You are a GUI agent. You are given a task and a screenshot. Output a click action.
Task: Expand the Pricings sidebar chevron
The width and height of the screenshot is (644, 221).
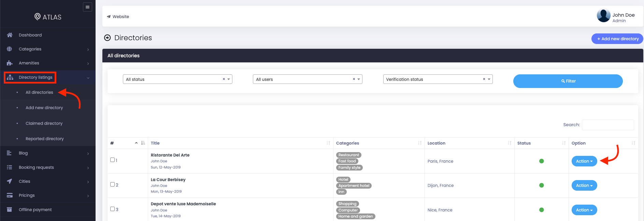point(88,196)
